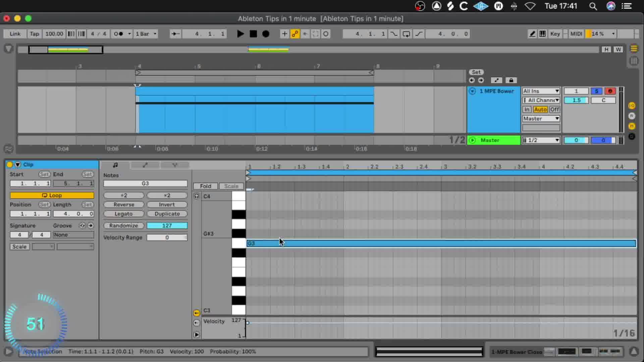Open the All Ins input dropdown
Viewport: 644px width, 362px height.
(x=541, y=91)
